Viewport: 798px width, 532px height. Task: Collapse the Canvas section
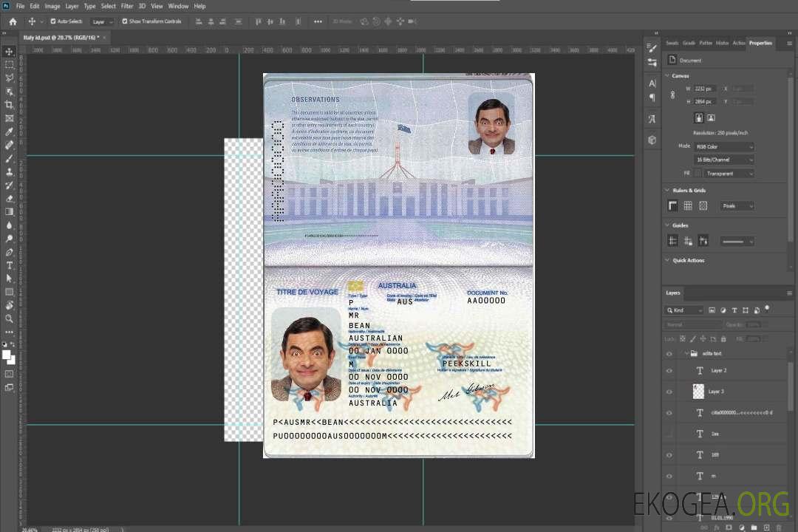(x=667, y=76)
